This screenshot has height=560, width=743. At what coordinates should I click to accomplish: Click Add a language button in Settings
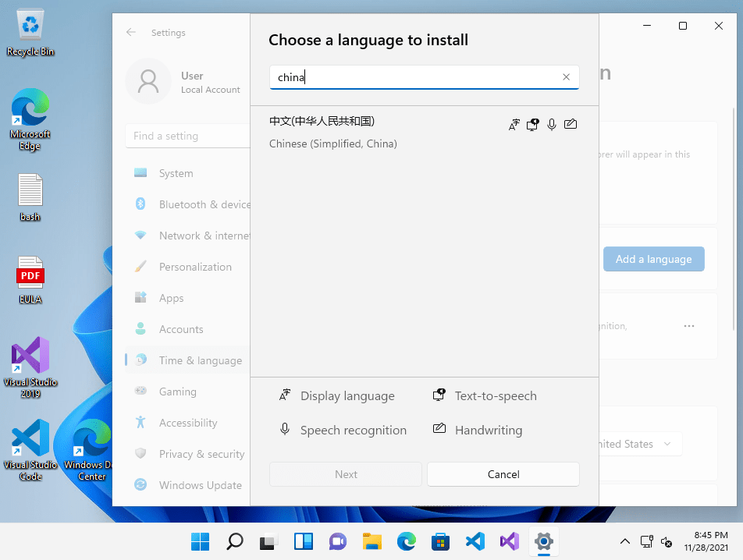[x=653, y=259]
